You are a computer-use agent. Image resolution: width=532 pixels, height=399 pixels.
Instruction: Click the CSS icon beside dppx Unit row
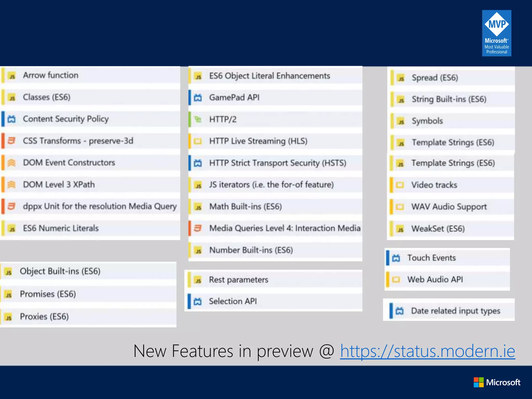click(11, 206)
